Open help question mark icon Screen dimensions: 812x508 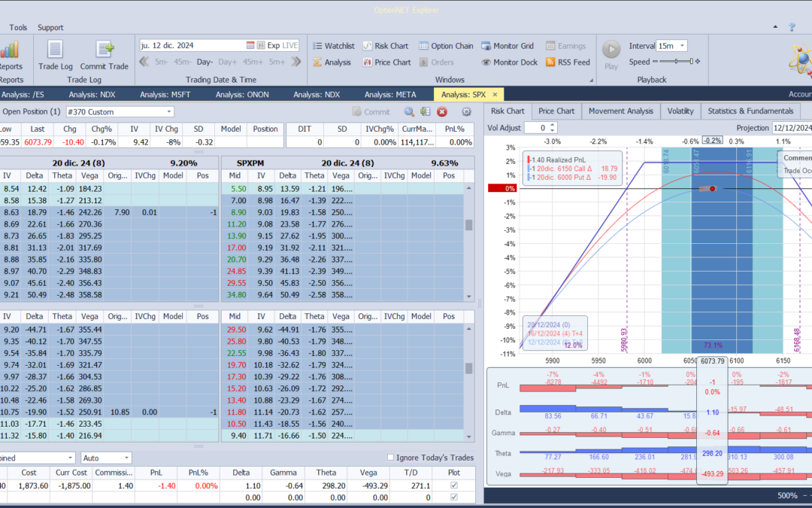(792, 27)
